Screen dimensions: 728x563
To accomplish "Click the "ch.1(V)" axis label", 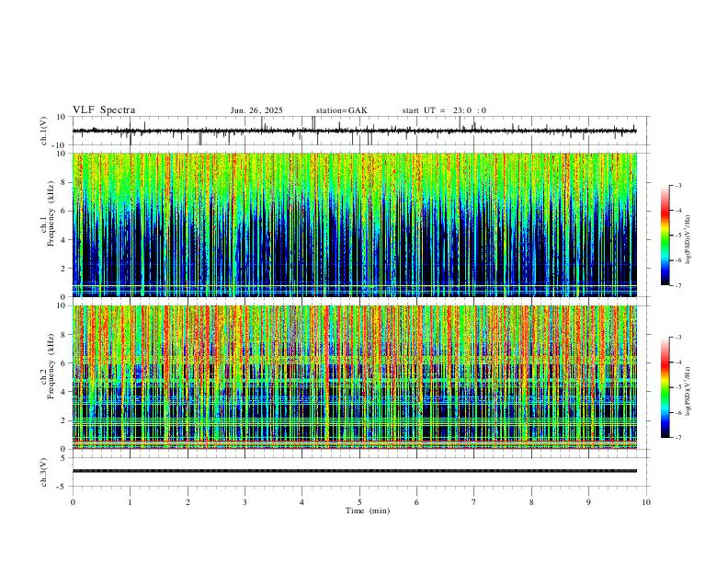I will 44,131.
